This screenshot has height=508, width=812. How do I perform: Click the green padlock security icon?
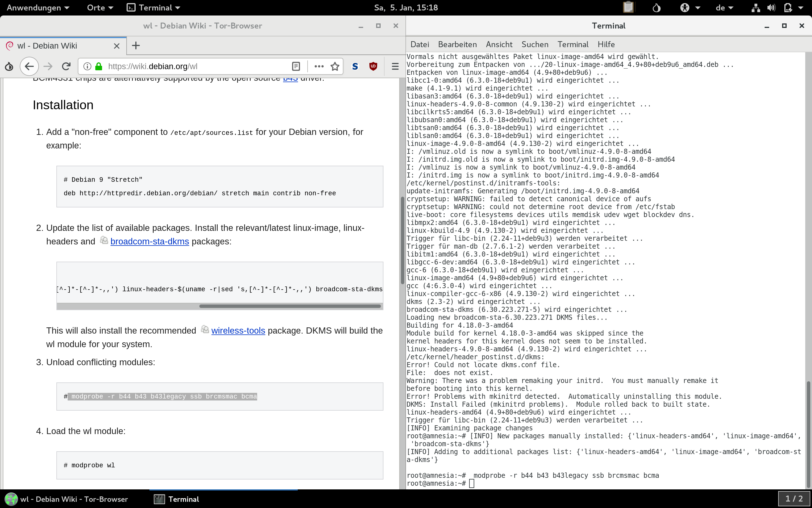(x=99, y=67)
